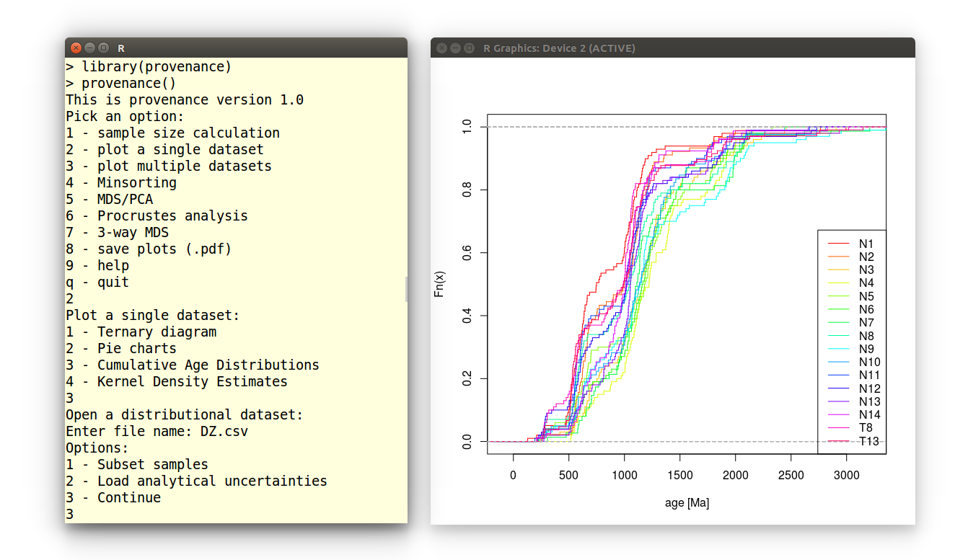Image resolution: width=968 pixels, height=560 pixels.
Task: Maximize the R terminal window
Action: tap(104, 48)
